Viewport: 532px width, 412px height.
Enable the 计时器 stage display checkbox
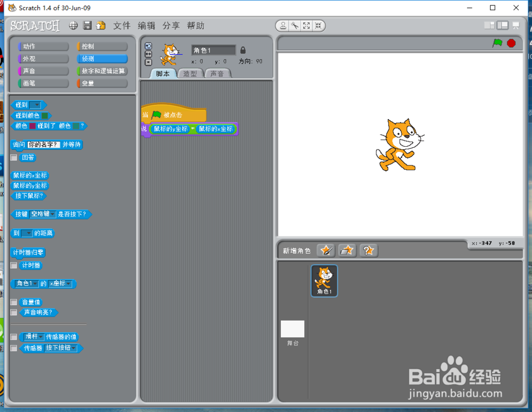[x=13, y=265]
